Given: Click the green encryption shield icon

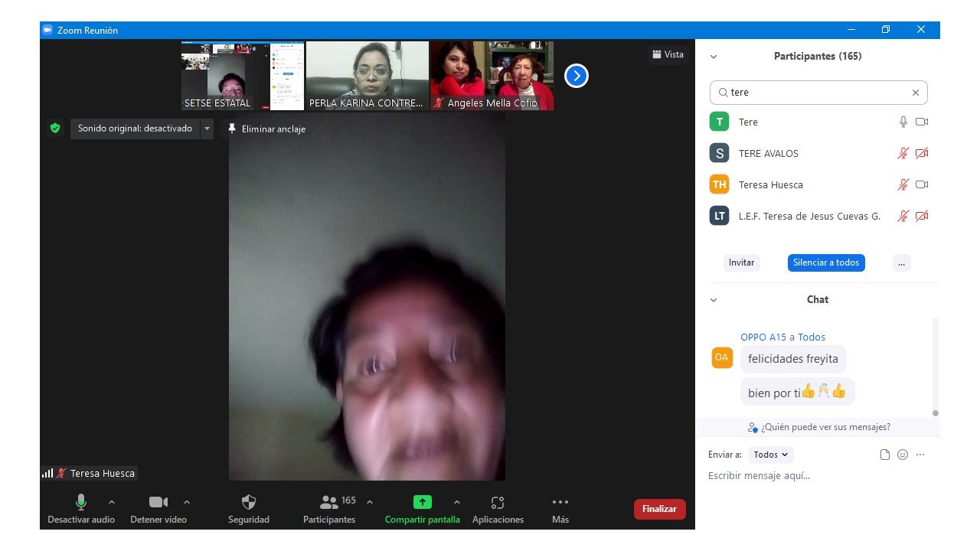Looking at the screenshot, I should (x=55, y=128).
